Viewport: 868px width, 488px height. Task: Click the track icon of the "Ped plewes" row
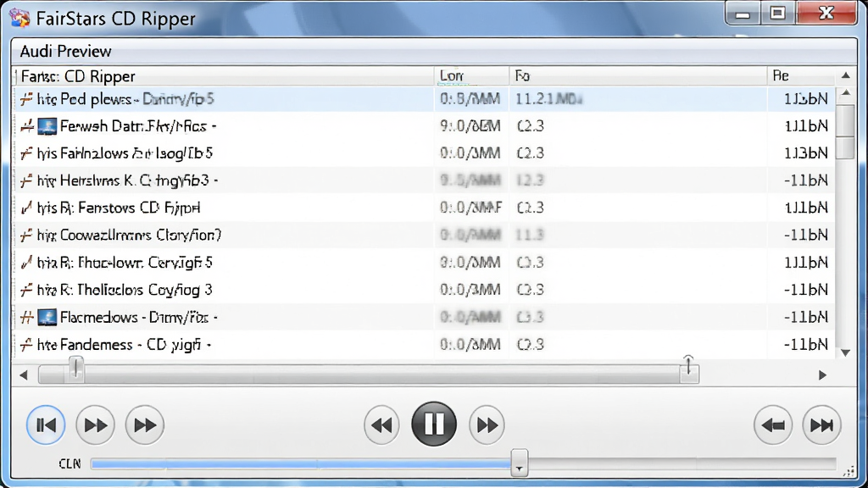pyautogui.click(x=26, y=99)
